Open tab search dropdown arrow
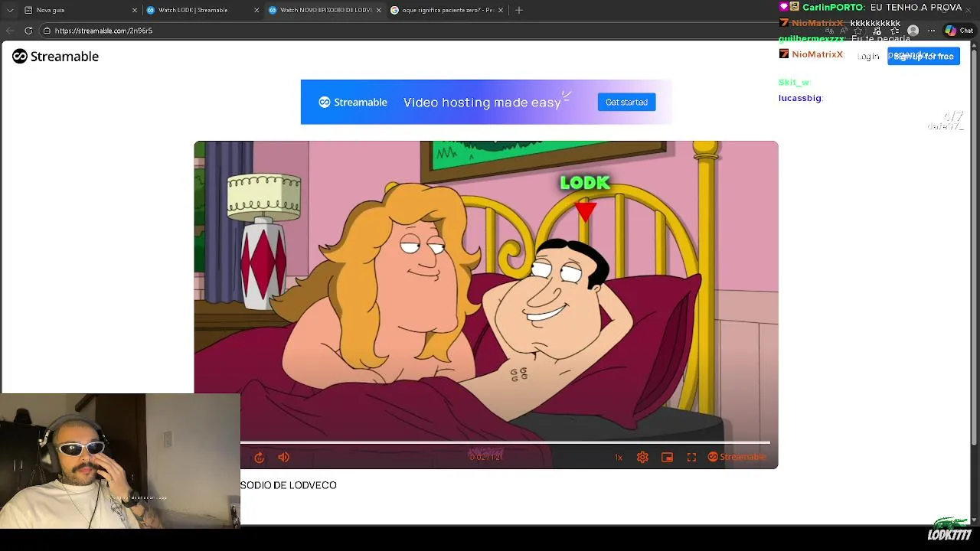This screenshot has width=980, height=551. pos(10,10)
